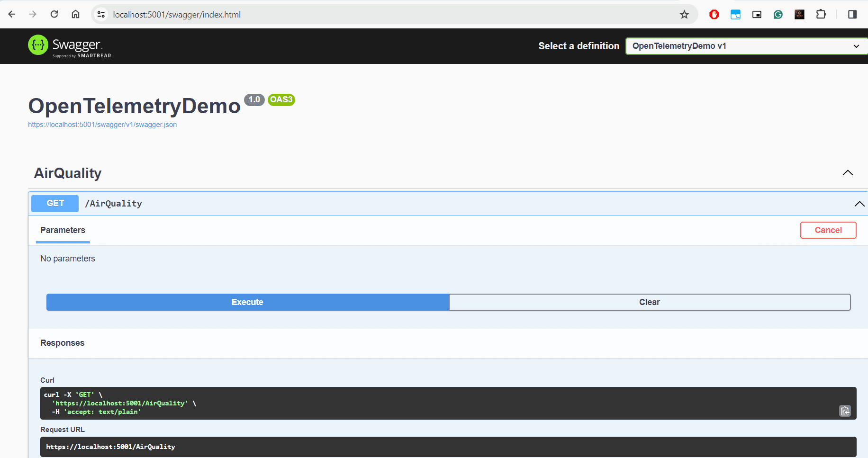Open the swagger.json link
This screenshot has width=868, height=458.
102,124
